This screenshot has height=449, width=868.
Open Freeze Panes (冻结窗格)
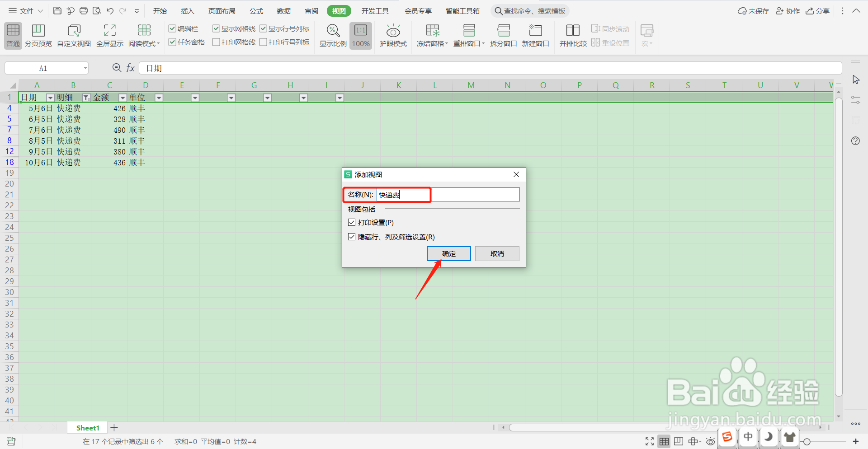pos(432,35)
